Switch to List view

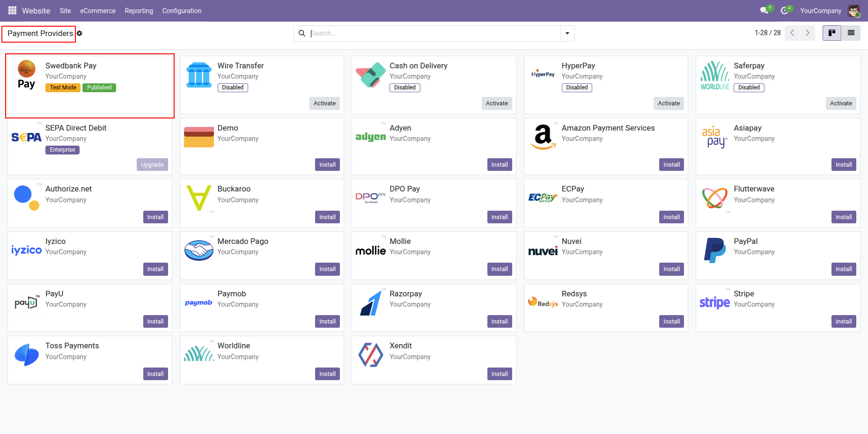click(x=851, y=33)
